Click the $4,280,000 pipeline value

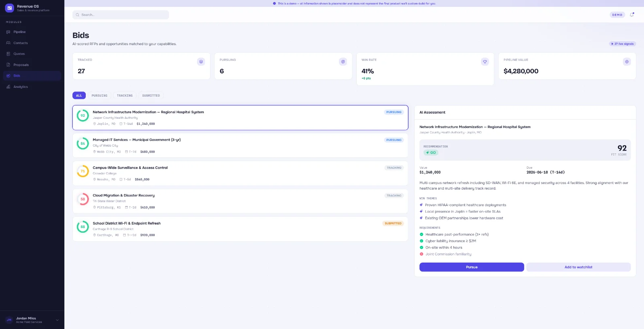521,71
